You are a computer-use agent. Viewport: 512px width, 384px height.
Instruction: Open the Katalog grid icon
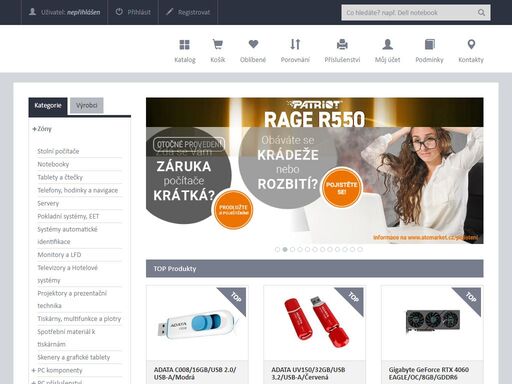tap(184, 44)
